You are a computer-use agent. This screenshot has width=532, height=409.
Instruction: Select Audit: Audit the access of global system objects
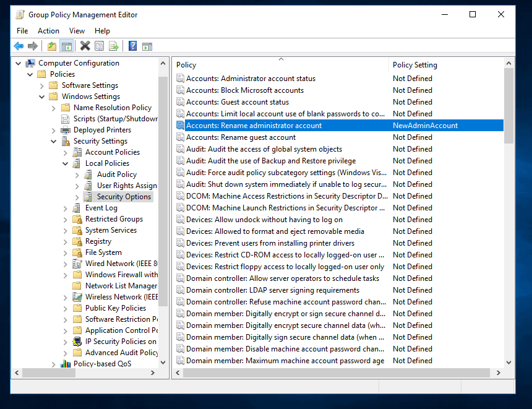pyautogui.click(x=264, y=149)
